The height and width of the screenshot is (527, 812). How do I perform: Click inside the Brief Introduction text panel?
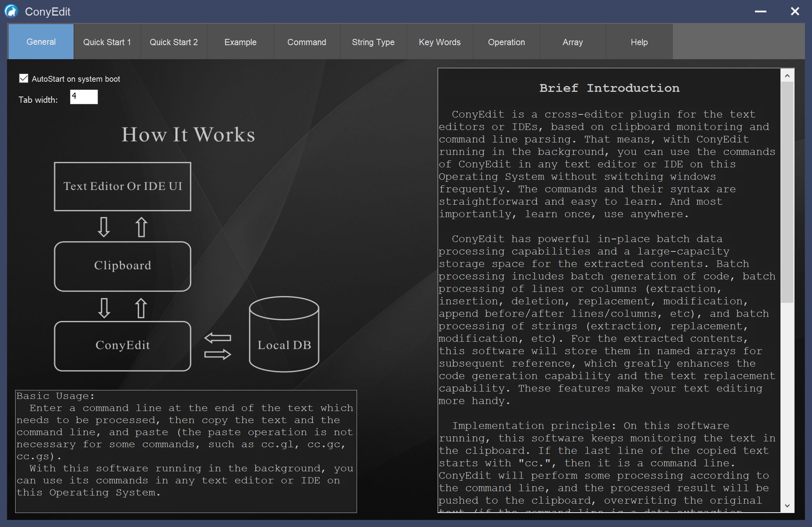[x=607, y=272]
